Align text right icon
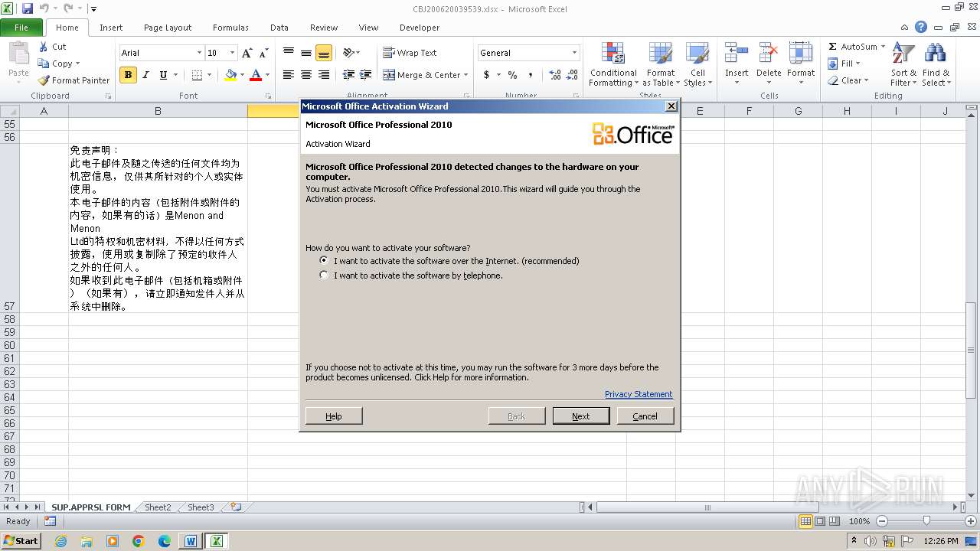This screenshot has height=551, width=980. tap(324, 75)
